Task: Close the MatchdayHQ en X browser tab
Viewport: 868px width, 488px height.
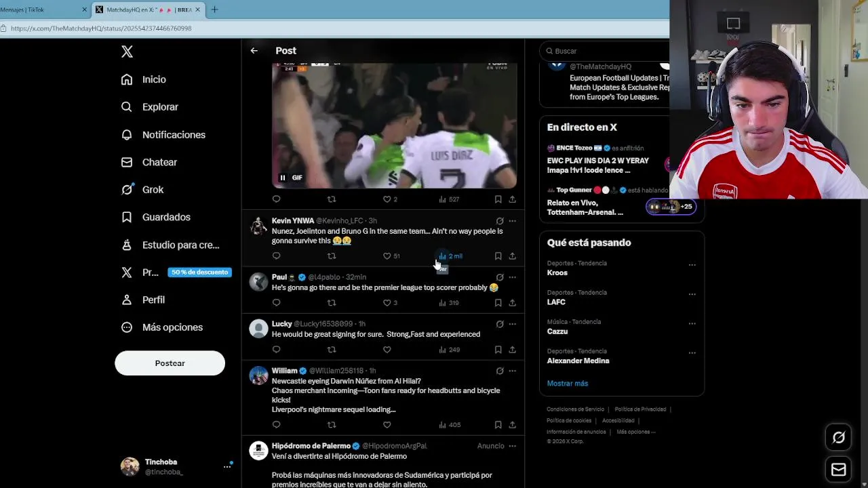Action: coord(197,9)
